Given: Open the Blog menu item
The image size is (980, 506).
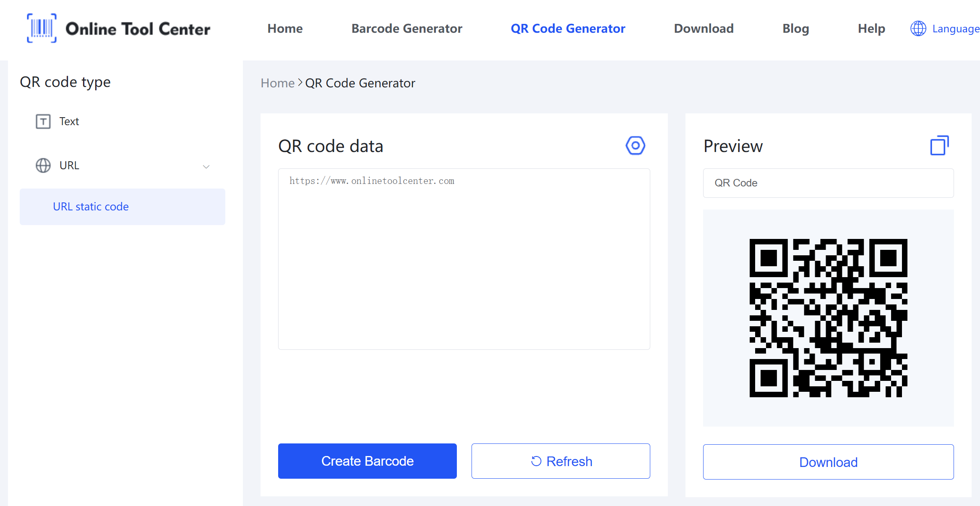Looking at the screenshot, I should coord(794,29).
